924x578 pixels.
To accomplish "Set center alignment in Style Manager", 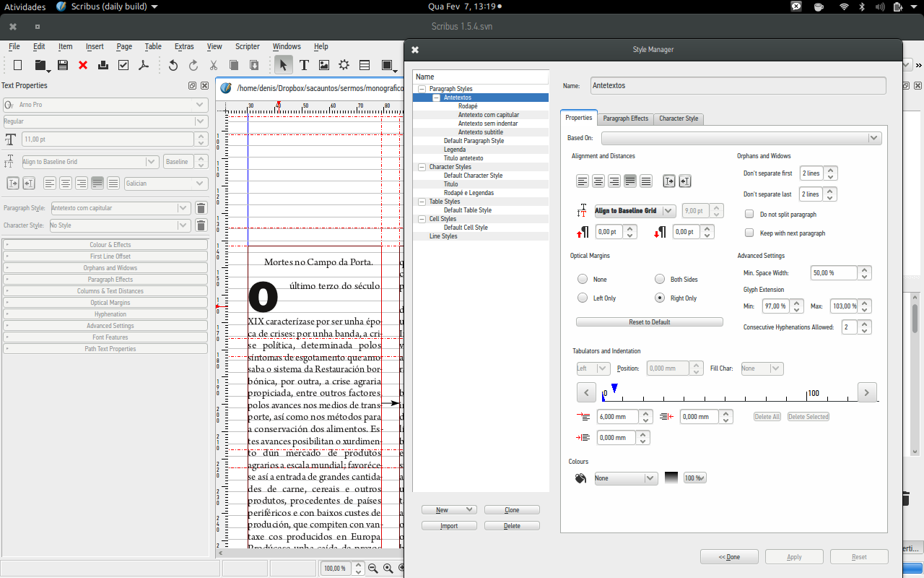I will coord(598,181).
